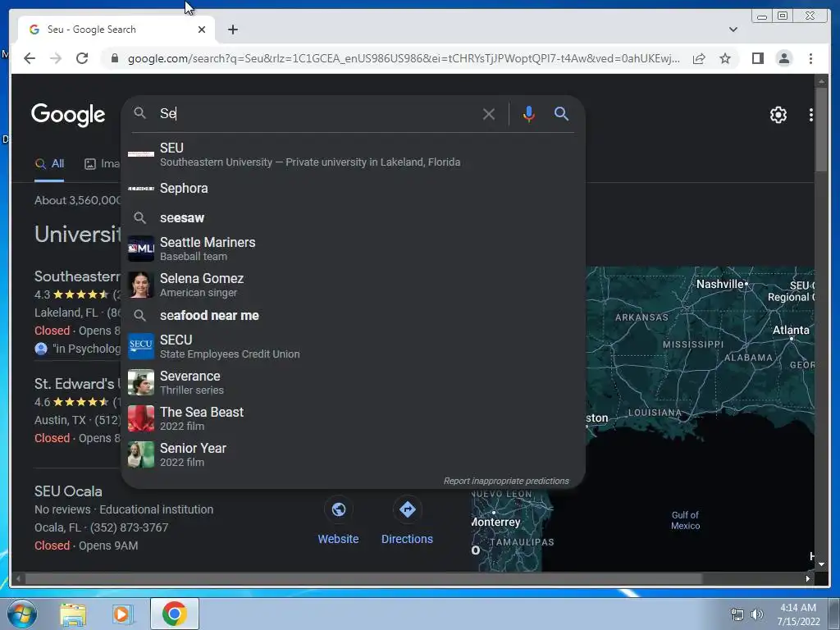Open Google quick settings gear
The image size is (840, 630).
tap(778, 115)
